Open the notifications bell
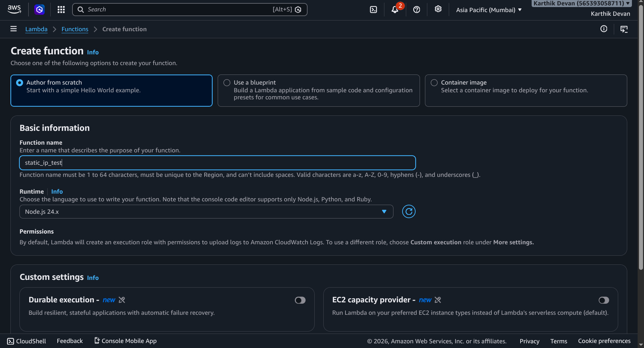Image resolution: width=644 pixels, height=348 pixels. [x=395, y=10]
